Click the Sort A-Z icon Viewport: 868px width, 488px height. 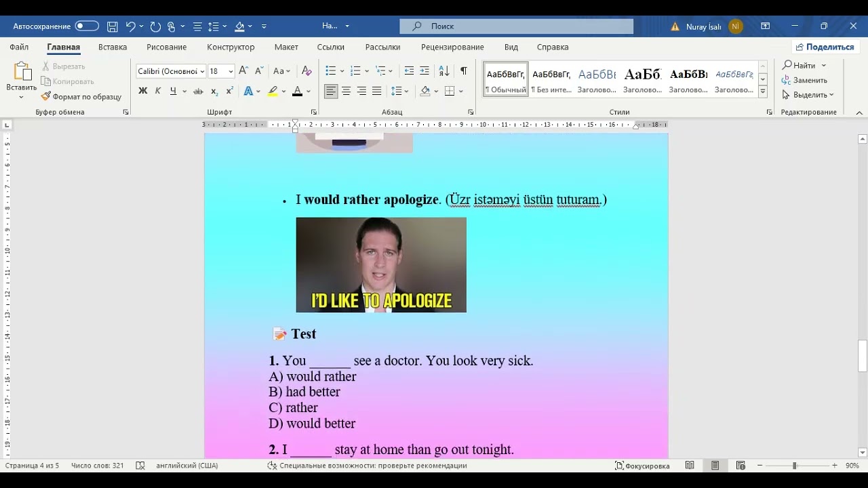tap(444, 71)
